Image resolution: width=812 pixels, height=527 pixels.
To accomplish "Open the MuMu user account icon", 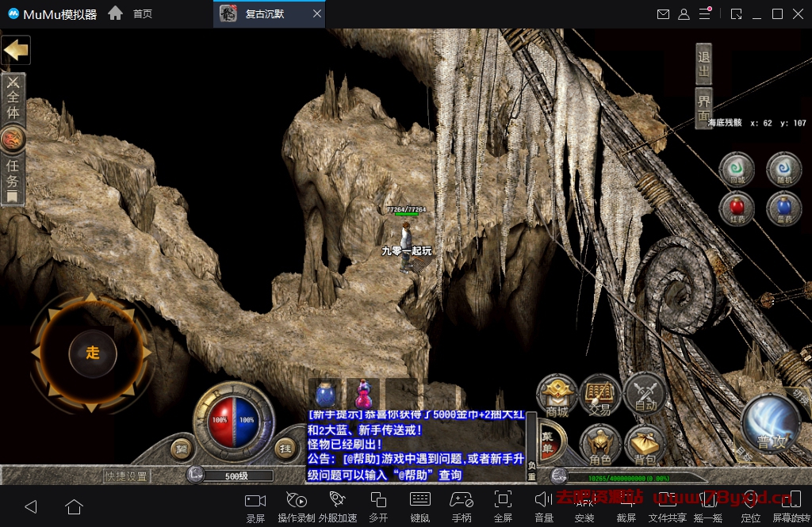I will [684, 14].
